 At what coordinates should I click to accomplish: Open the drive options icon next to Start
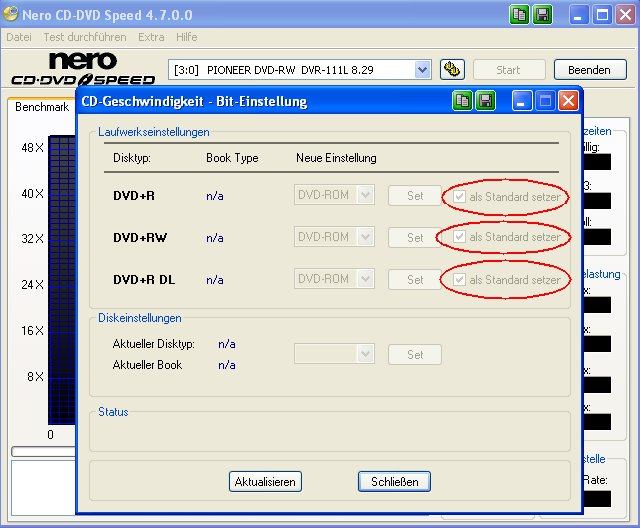tap(452, 69)
